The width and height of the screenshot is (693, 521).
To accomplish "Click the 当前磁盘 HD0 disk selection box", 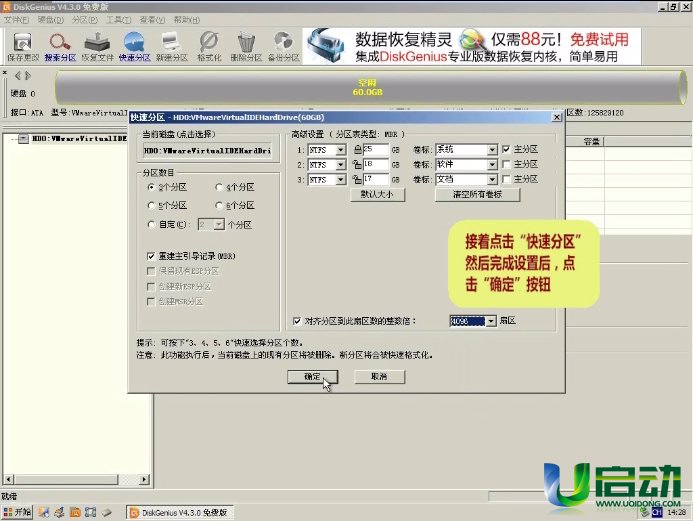I will click(x=207, y=151).
